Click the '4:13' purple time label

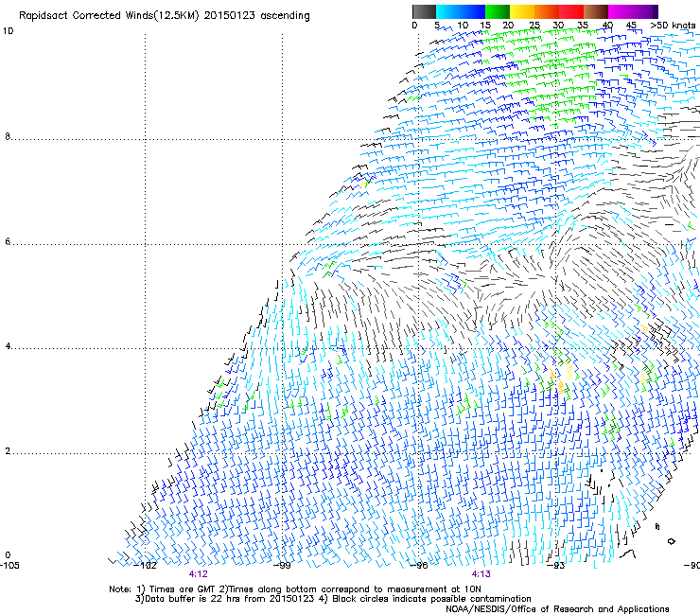click(x=481, y=574)
